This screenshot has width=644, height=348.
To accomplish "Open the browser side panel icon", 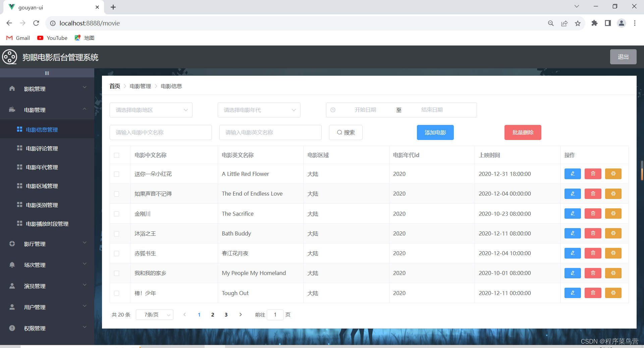I will (608, 23).
